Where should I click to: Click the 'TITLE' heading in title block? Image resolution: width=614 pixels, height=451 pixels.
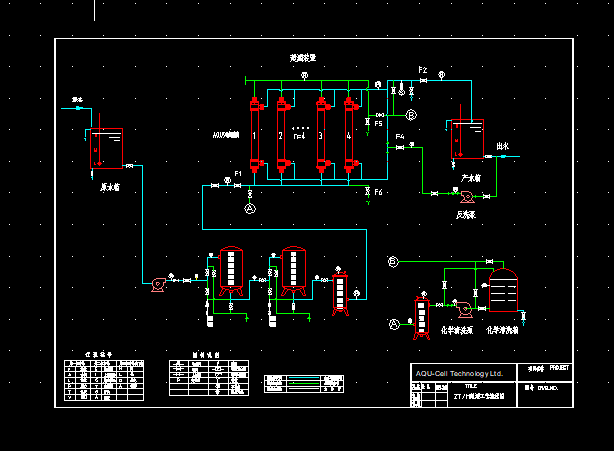point(471,386)
